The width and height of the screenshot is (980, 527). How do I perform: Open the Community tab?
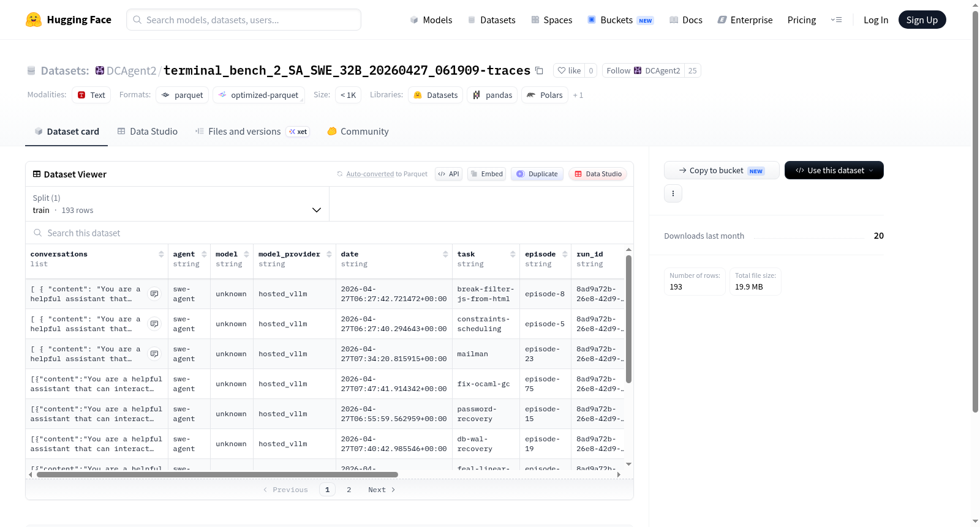[x=358, y=131]
